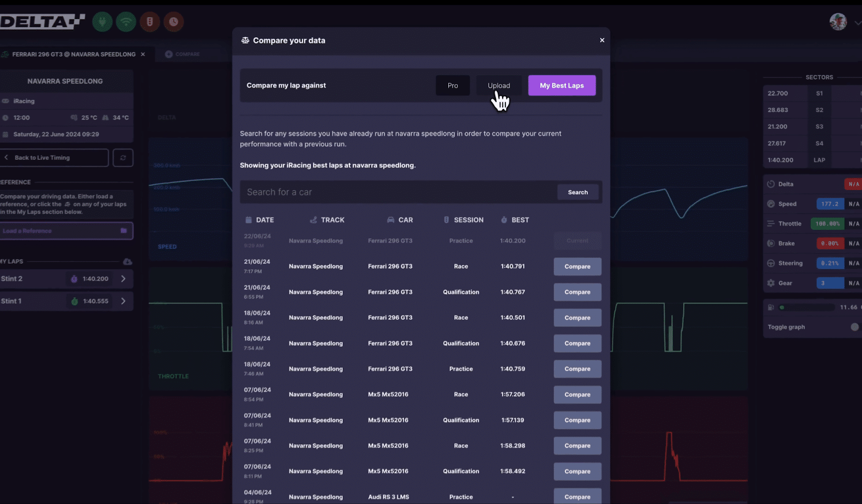Click the folder icon in Load a Reference

click(123, 230)
